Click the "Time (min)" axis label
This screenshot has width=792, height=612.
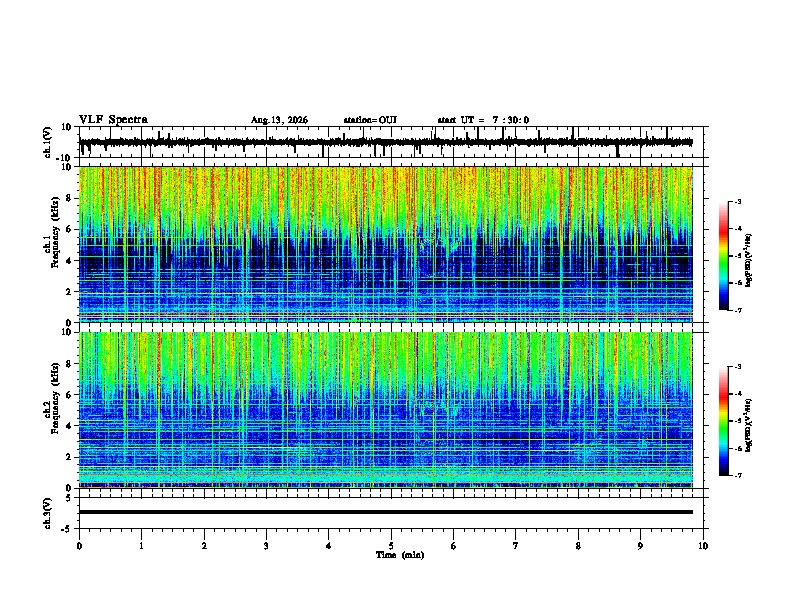click(x=400, y=555)
